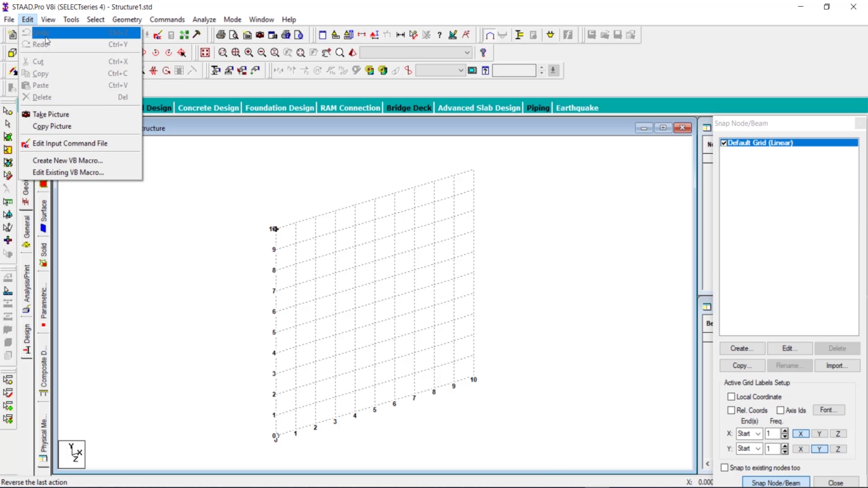Viewport: 868px width, 488px height.
Task: Click the horizontal scrollbar left arrow
Action: tap(707, 464)
